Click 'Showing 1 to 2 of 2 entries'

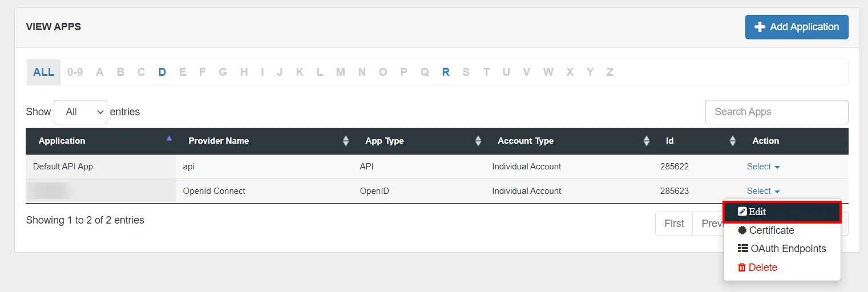[x=85, y=220]
